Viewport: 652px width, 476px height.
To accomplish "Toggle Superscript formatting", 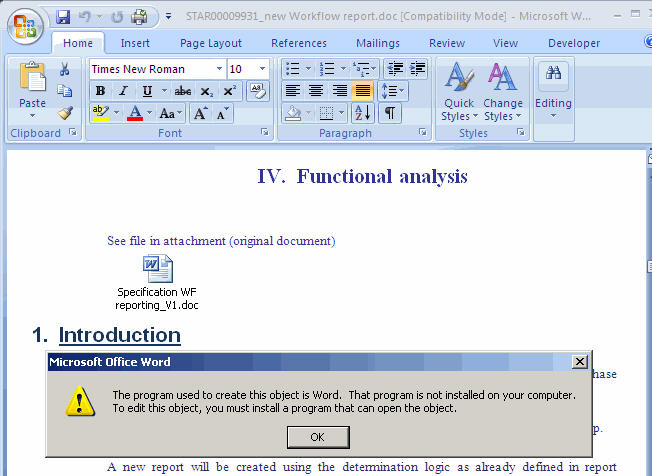I will [x=230, y=91].
